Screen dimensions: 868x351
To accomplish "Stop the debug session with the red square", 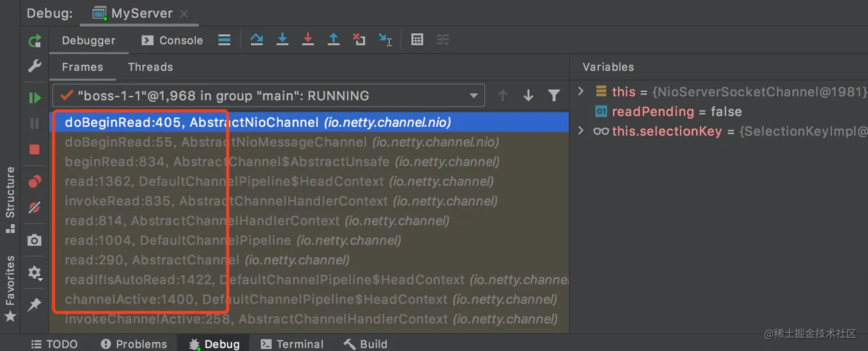I will pyautogui.click(x=34, y=150).
